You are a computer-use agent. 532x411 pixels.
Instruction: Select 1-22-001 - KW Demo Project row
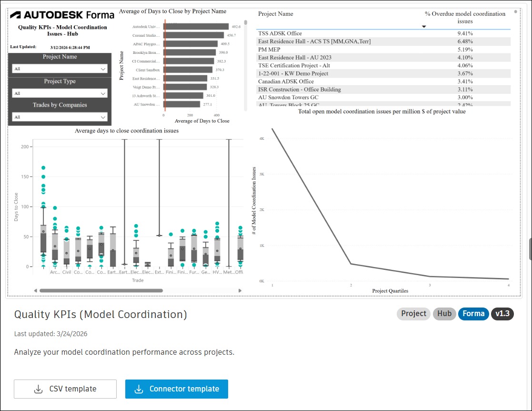click(383, 73)
